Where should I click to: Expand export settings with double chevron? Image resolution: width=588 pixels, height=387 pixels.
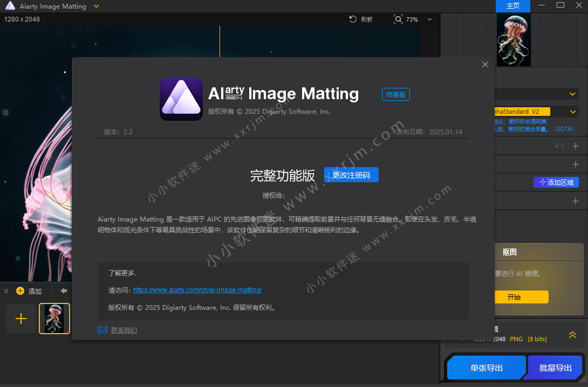(x=572, y=335)
